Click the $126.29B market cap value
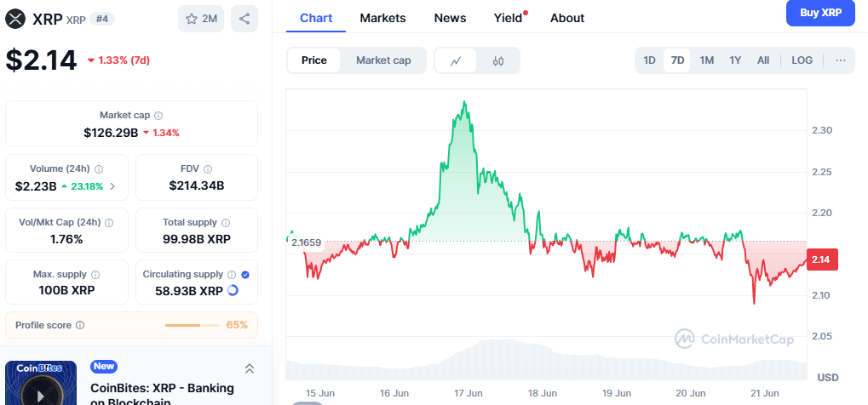The image size is (868, 405). coord(111,133)
